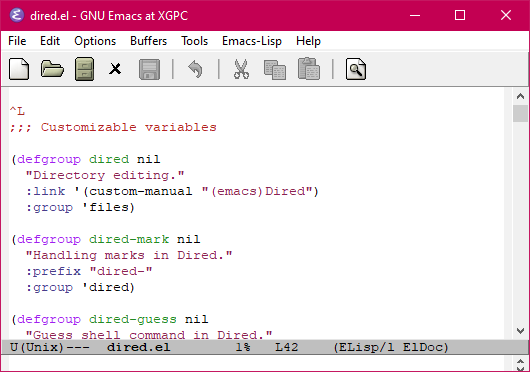The width and height of the screenshot is (530, 372).
Task: Open the Emacs-Lisp menu
Action: pyautogui.click(x=252, y=41)
